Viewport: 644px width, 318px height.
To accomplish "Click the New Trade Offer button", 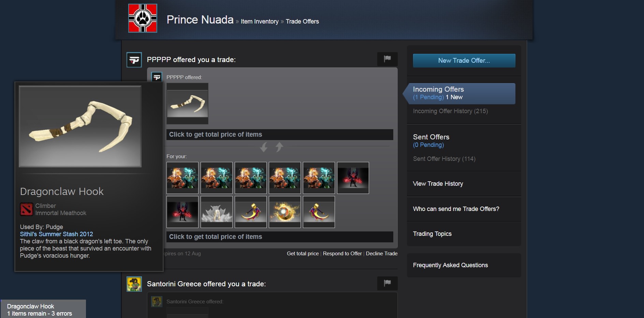I will [x=464, y=60].
